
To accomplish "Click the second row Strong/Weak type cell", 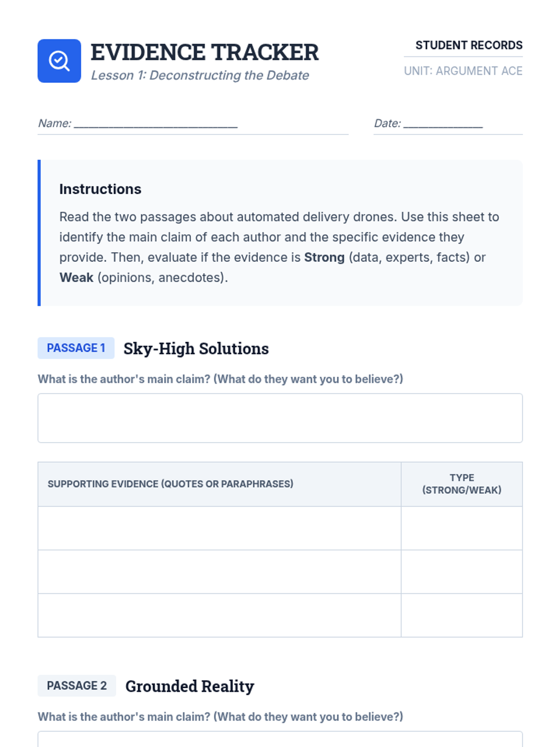I will (462, 571).
